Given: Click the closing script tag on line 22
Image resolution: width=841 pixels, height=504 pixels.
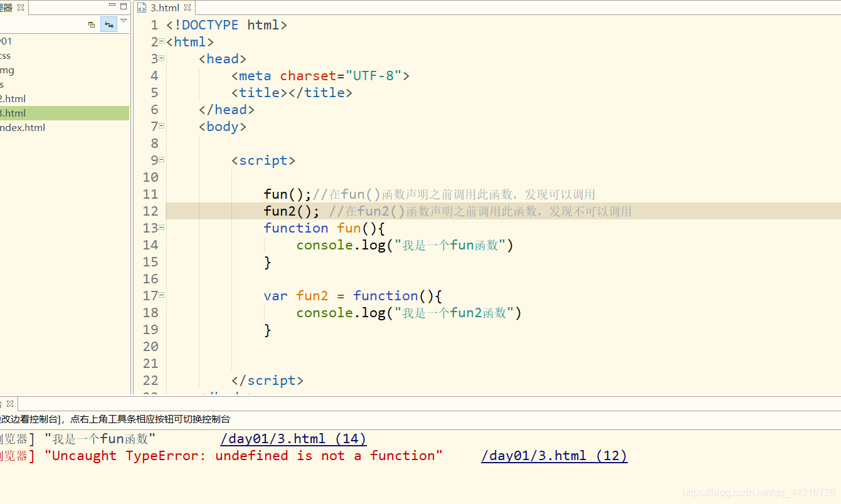Looking at the screenshot, I should 267,381.
